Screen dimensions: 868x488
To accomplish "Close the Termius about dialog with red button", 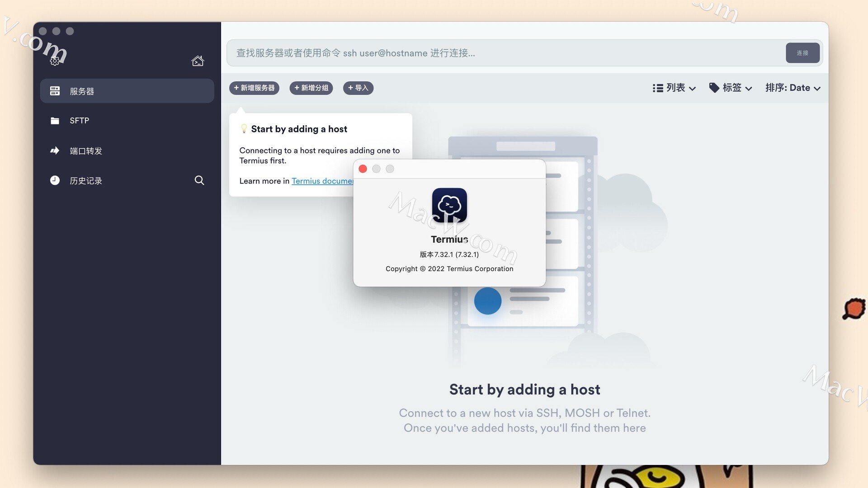I will (x=363, y=169).
